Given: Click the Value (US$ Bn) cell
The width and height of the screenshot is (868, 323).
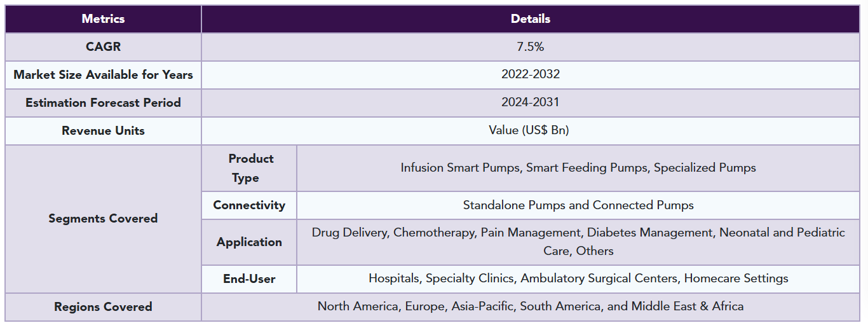Looking at the screenshot, I should point(531,131).
